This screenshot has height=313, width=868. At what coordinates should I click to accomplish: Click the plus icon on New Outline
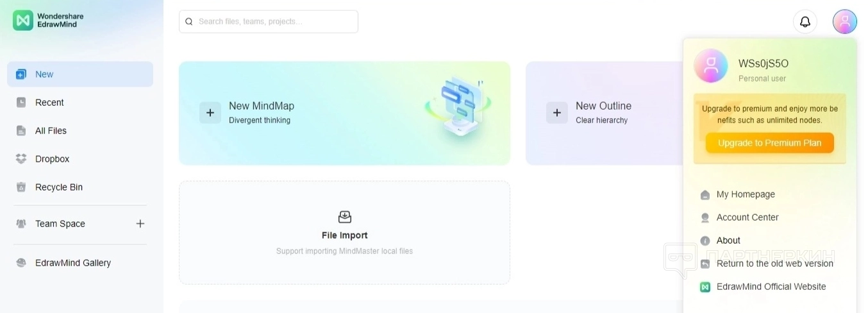(x=557, y=113)
